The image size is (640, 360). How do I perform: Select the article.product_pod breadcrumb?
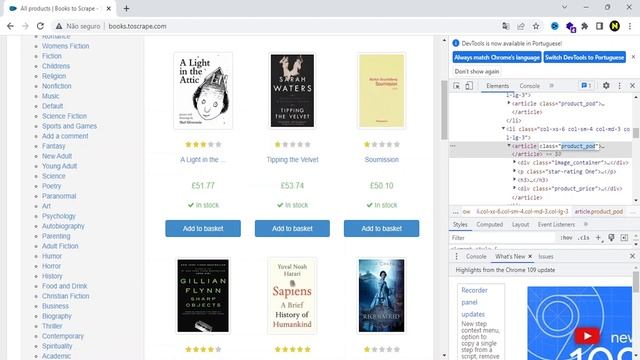point(598,211)
